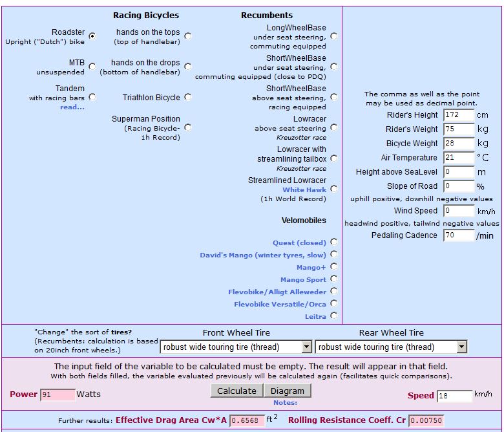504x432 pixels.
Task: Select David's Mango velomobile radio button
Action: [x=334, y=254]
